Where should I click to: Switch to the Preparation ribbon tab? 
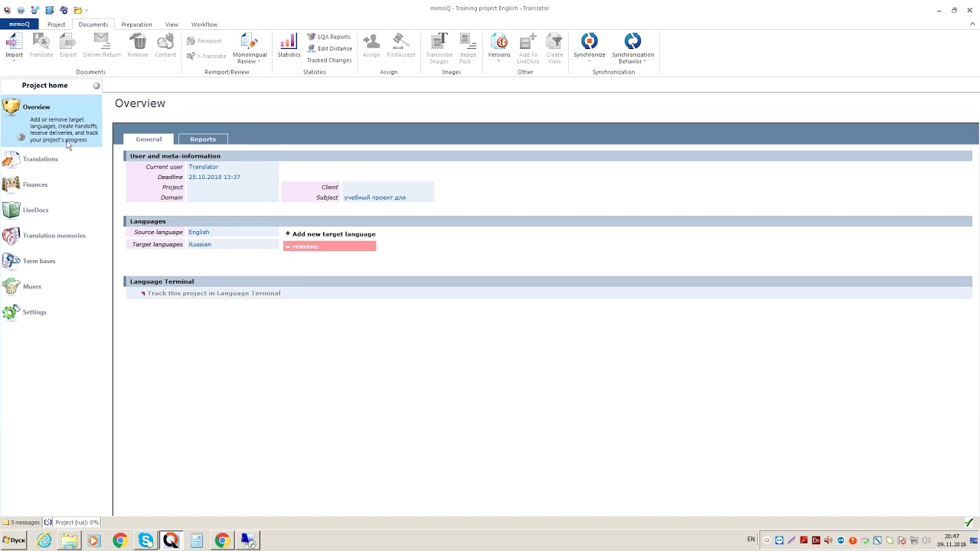point(136,24)
